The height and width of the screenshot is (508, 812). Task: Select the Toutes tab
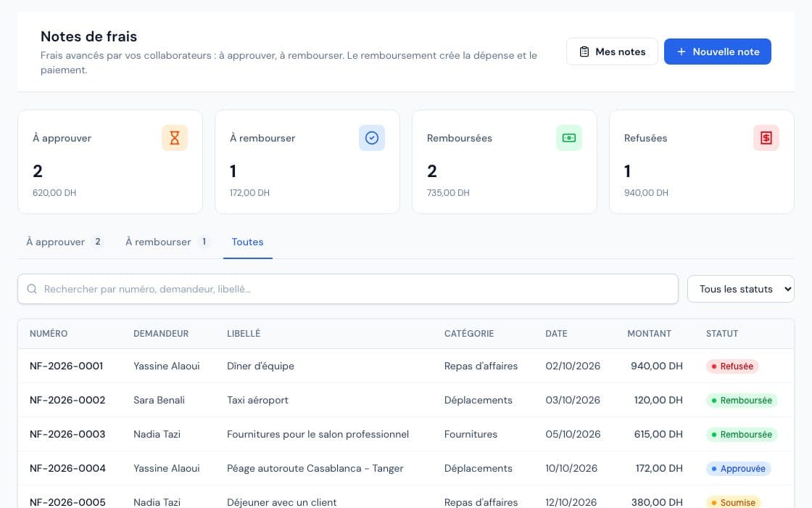(x=247, y=242)
